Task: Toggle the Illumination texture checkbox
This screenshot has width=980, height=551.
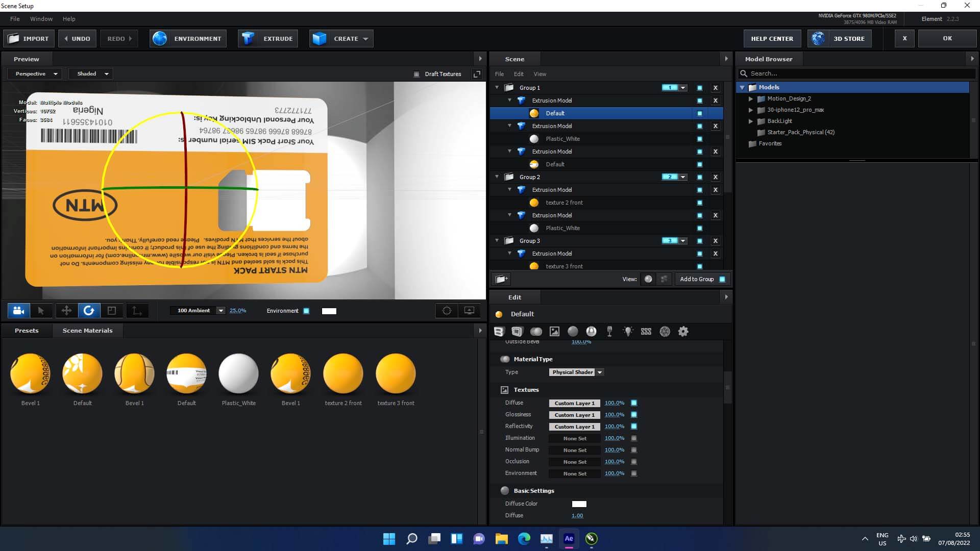Action: 634,438
